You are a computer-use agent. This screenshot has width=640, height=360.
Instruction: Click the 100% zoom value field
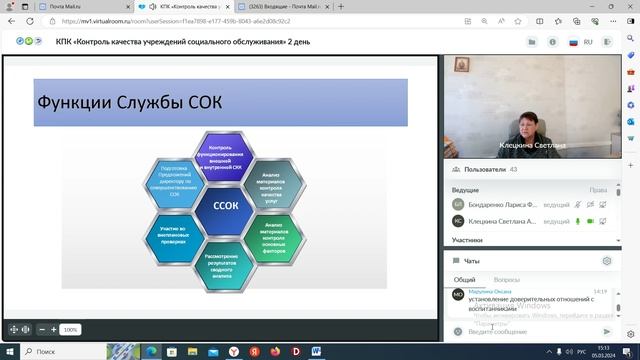(x=70, y=329)
